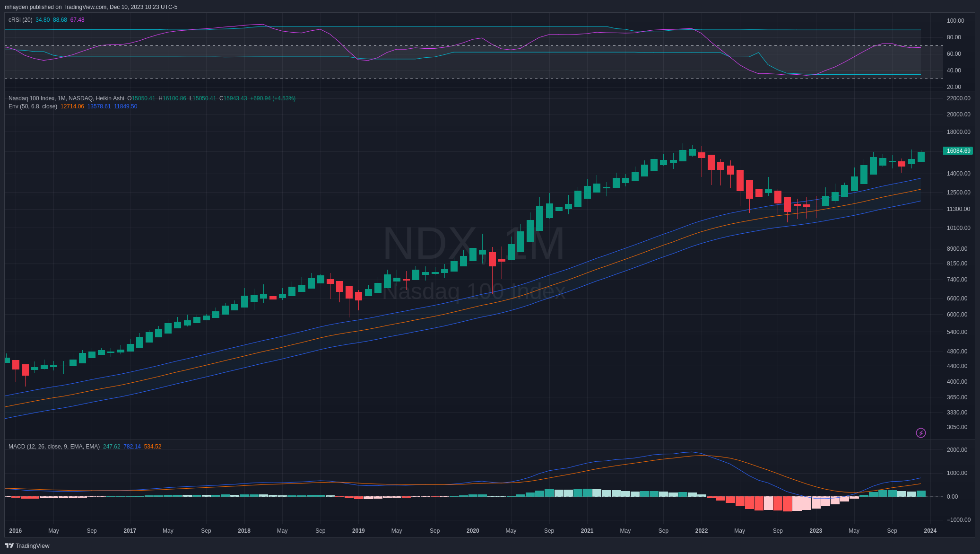Click the 100.00 level on cRSI scale

955,21
